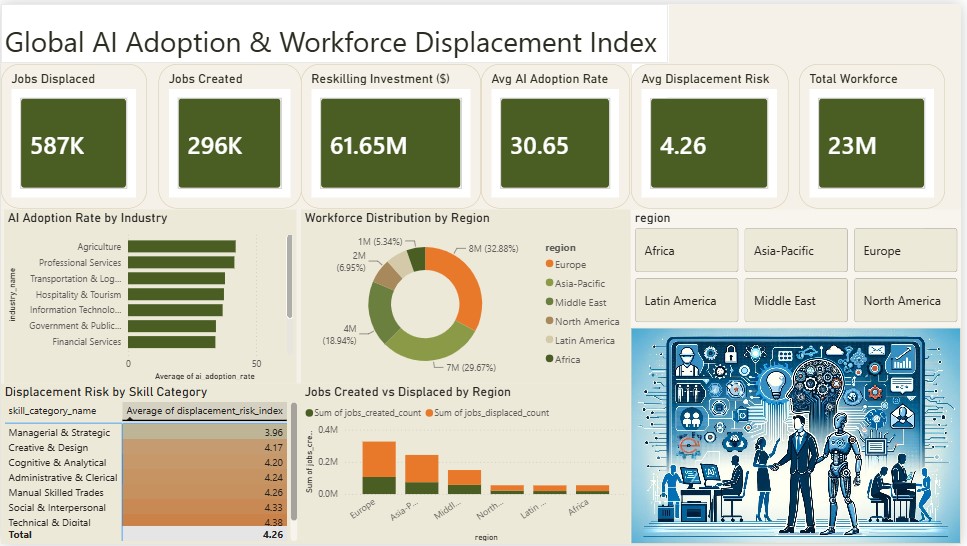This screenshot has height=546, width=967.
Task: Select Manual Skilled Trades row
Action: pos(146,492)
